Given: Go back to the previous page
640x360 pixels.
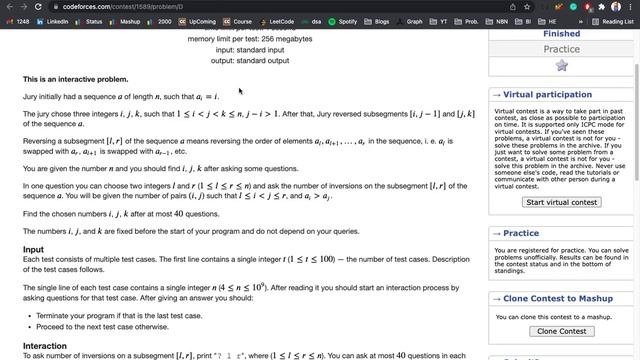Looking at the screenshot, I should (10, 7).
